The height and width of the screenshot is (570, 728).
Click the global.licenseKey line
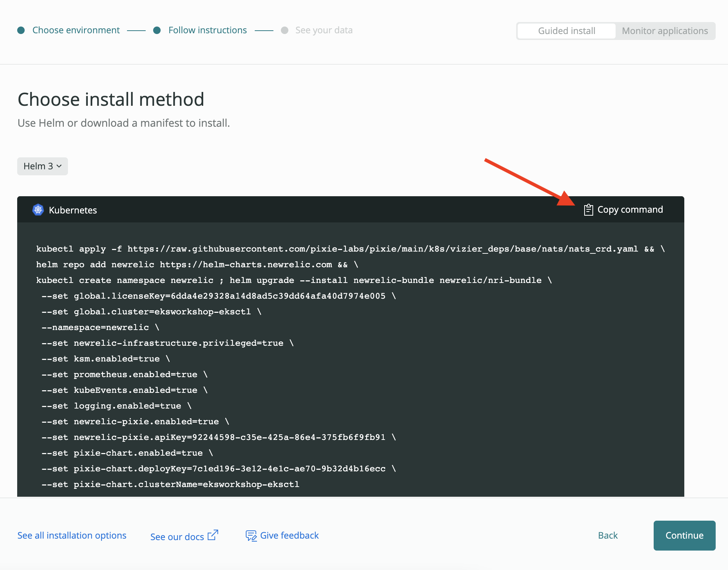point(219,296)
